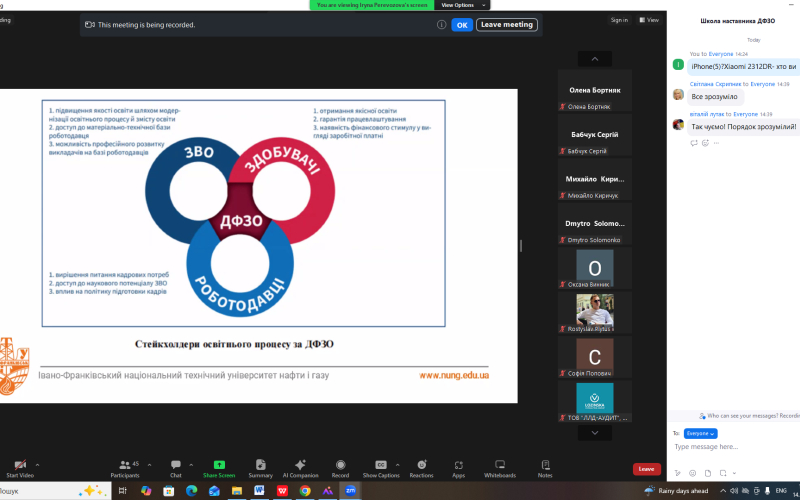Toggle Start Video camera

coord(20,468)
